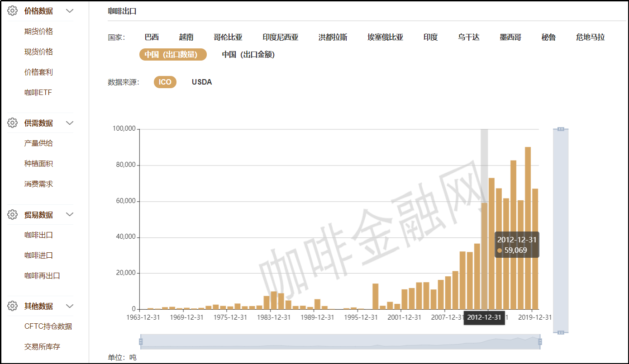Click the 单位：吨 unit label
The height and width of the screenshot is (364, 629).
[x=122, y=357]
